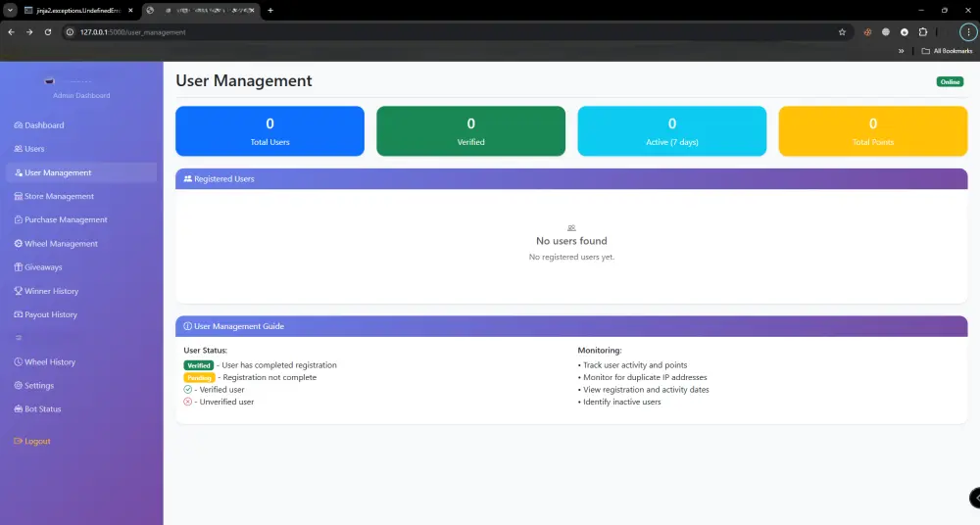Go to the Users sidebar page
Viewport: 980px width, 525px height.
click(29, 149)
